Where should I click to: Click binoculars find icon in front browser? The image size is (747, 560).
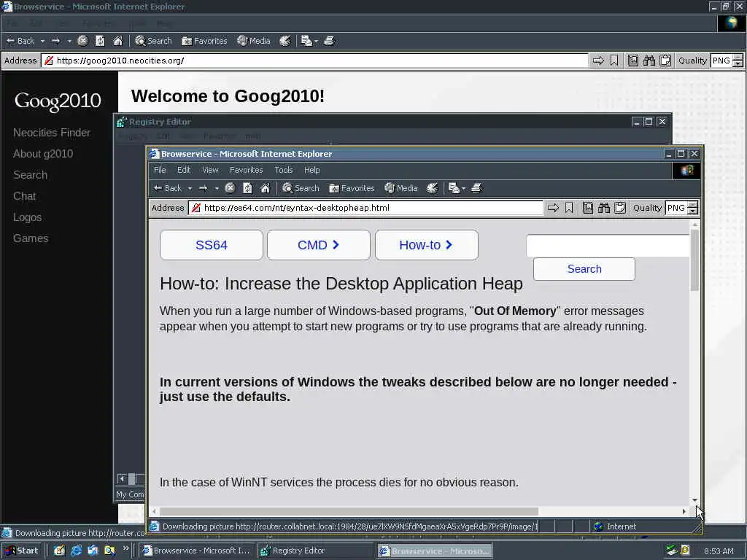604,208
